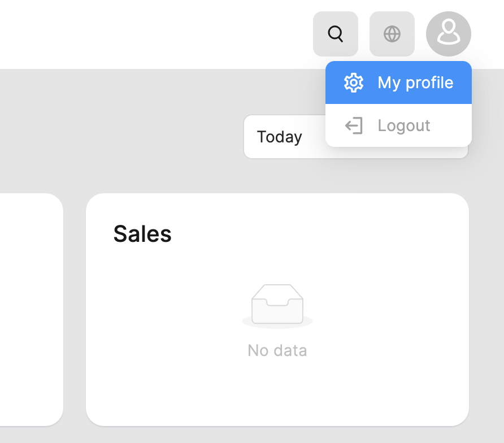
Task: Click the logout arrow icon
Action: [354, 125]
